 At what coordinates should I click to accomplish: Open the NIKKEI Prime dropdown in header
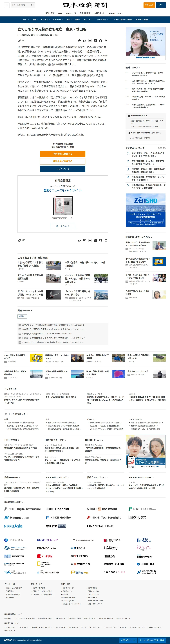pos(116,13)
